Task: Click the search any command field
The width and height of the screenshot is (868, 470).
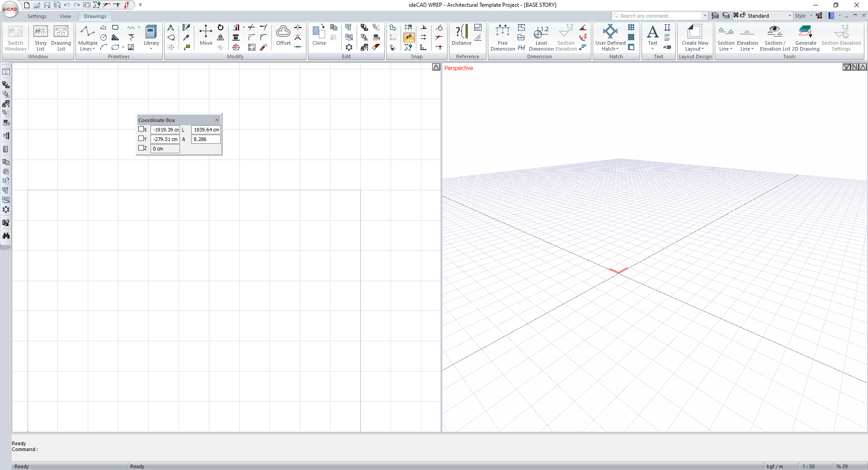Action: [x=658, y=16]
